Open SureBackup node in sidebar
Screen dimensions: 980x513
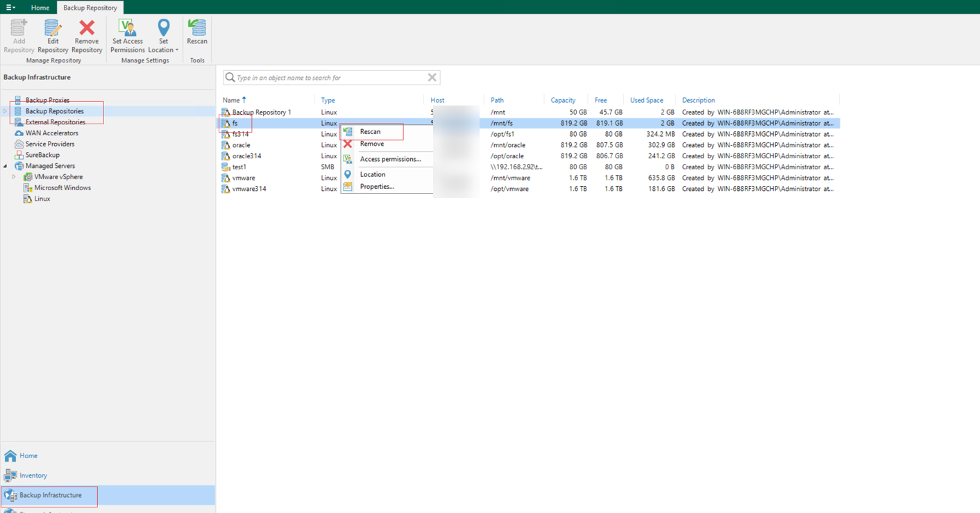[x=42, y=155]
